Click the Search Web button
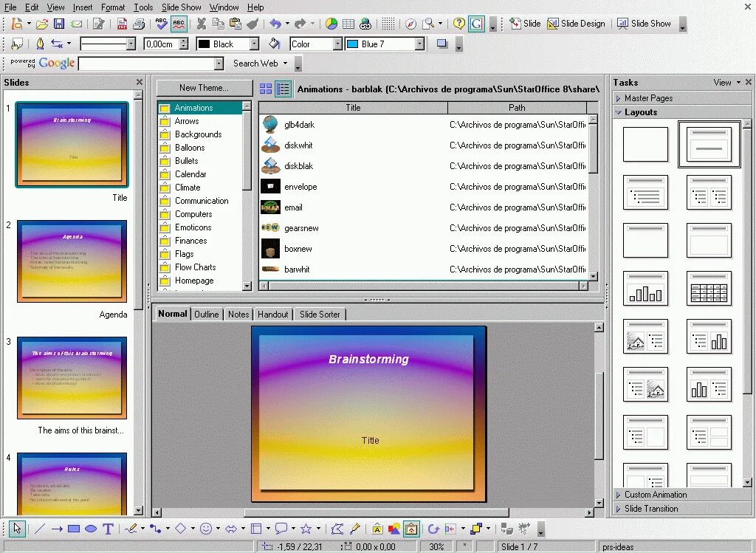This screenshot has height=553, width=756. 255,63
